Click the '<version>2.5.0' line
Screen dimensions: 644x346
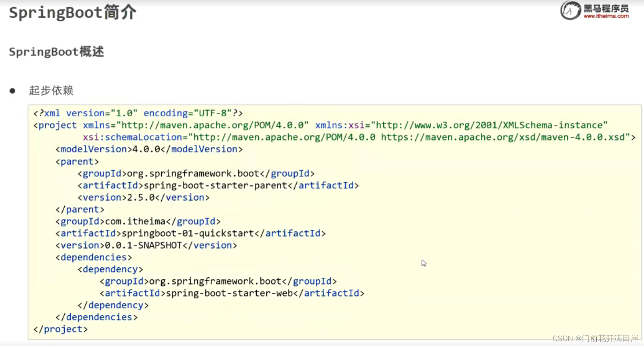[144, 197]
